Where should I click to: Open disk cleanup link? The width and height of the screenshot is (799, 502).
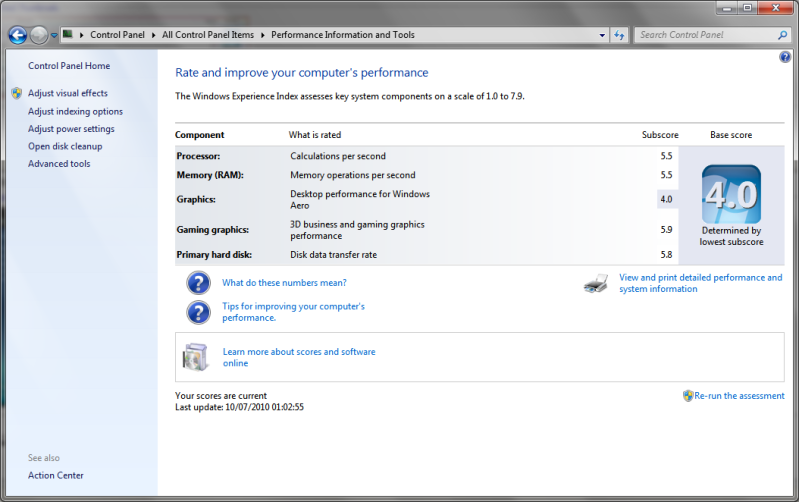pos(65,146)
